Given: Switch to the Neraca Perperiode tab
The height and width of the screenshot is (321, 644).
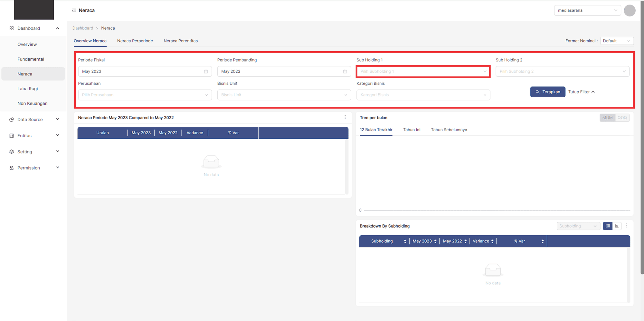Looking at the screenshot, I should 135,41.
